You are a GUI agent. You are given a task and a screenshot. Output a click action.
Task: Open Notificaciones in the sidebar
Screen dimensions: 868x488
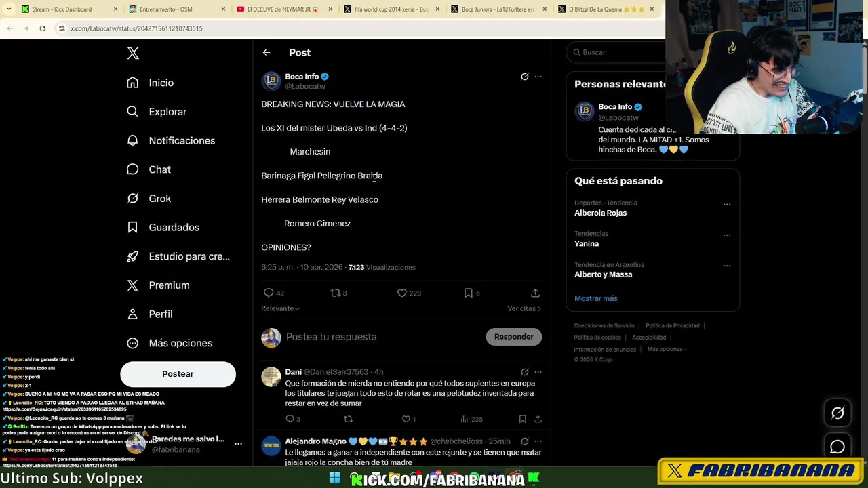pyautogui.click(x=171, y=140)
